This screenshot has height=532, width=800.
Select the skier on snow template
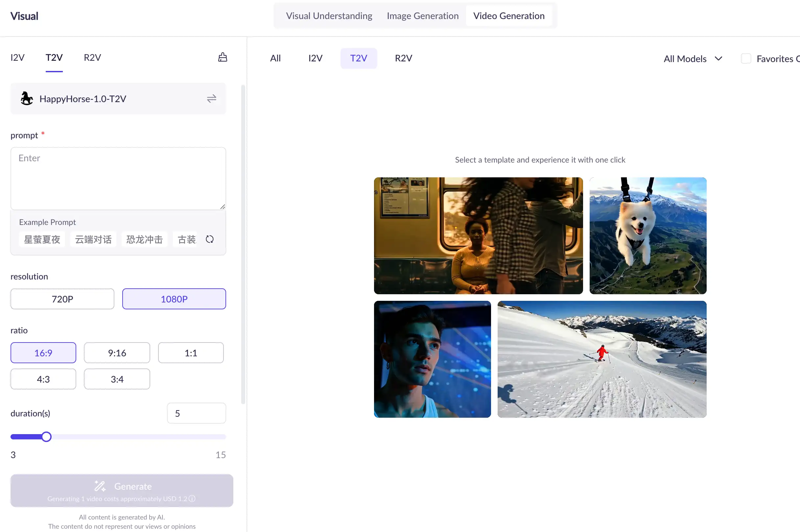[602, 359]
